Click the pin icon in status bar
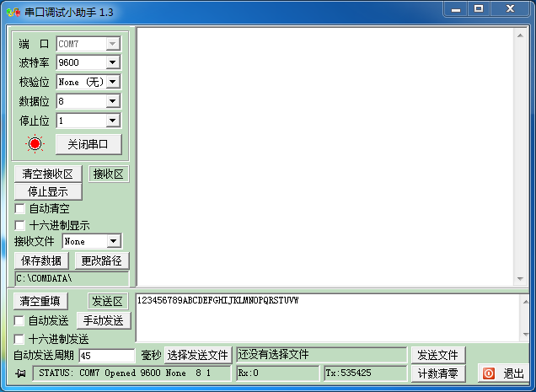 tap(20, 373)
